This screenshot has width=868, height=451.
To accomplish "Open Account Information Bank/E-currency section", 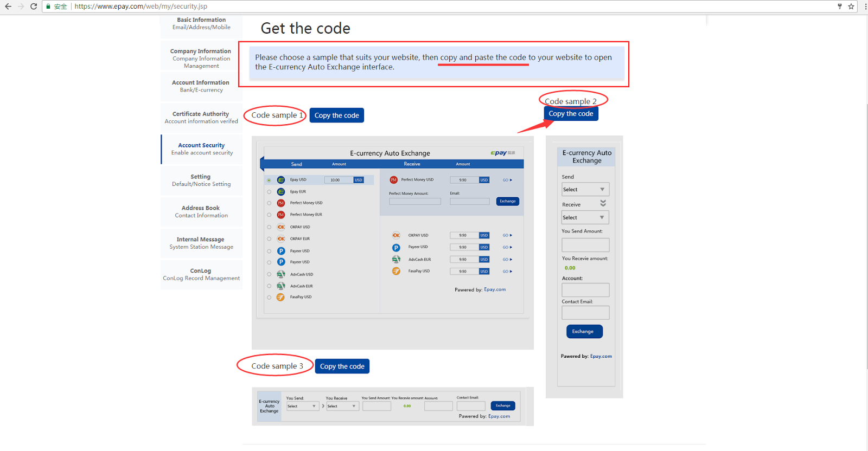I will pos(201,86).
